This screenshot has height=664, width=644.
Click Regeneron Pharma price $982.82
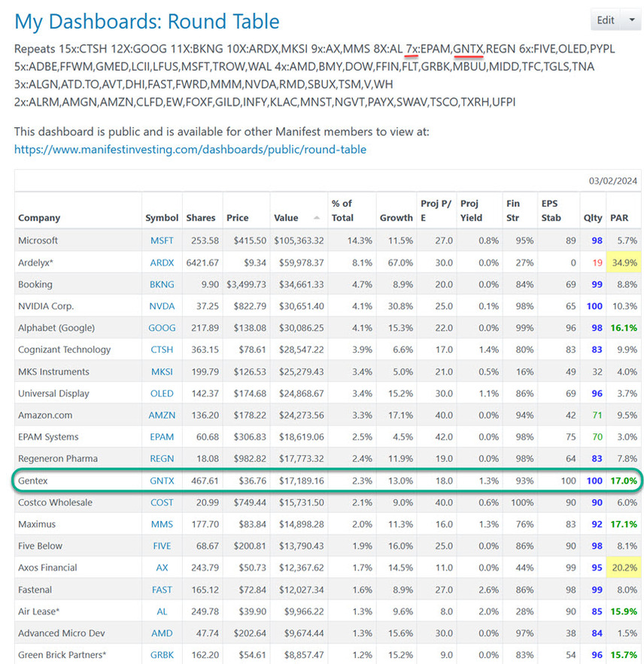(250, 459)
